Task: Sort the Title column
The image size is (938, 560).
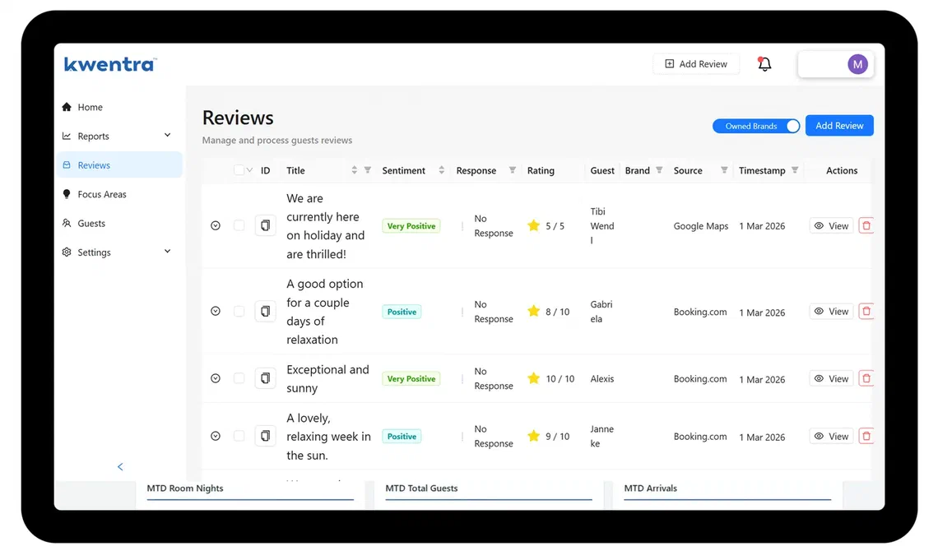Action: 354,170
